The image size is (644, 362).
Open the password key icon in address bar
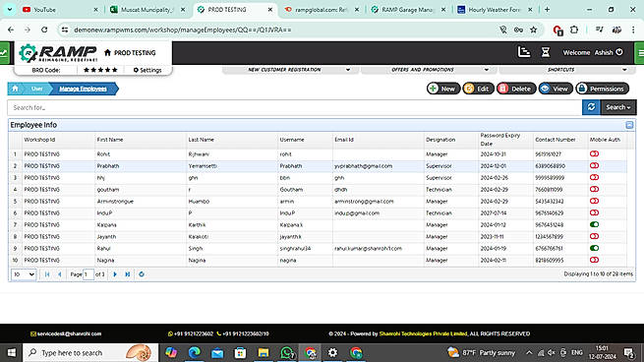point(518,30)
